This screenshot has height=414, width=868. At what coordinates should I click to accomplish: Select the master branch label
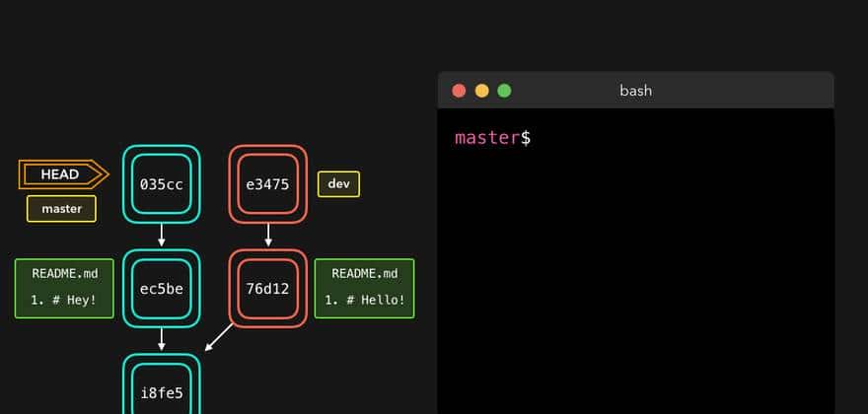[x=61, y=209]
